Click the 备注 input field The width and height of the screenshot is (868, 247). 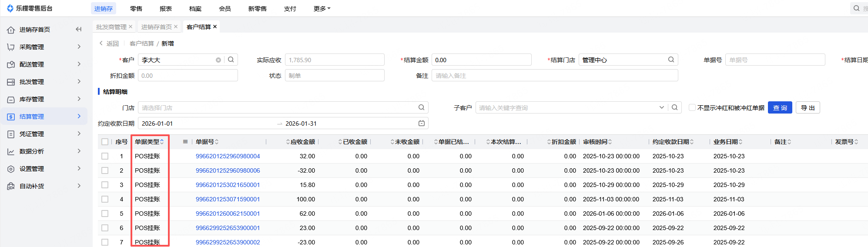pos(554,76)
